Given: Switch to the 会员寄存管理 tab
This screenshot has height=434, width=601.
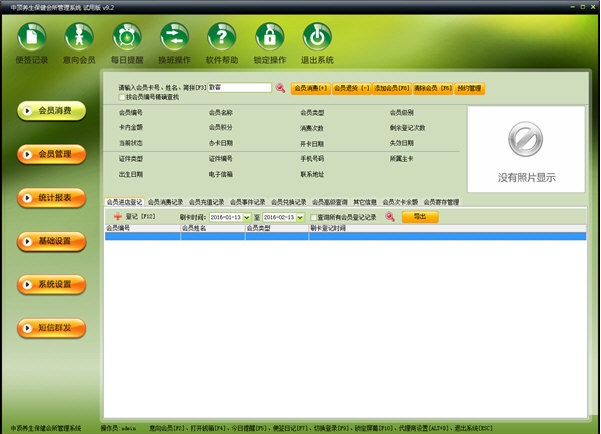Looking at the screenshot, I should click(x=441, y=202).
